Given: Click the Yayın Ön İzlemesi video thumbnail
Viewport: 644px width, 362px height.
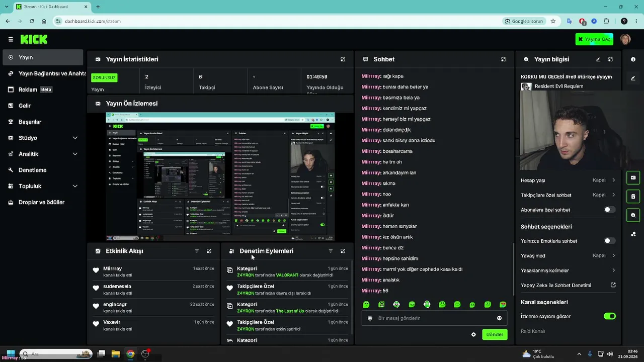Looking at the screenshot, I should (220, 176).
